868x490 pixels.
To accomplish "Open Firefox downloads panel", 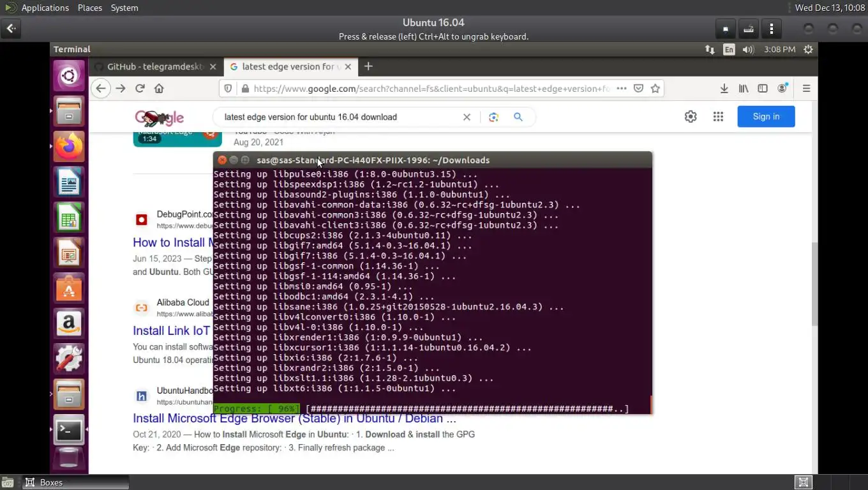I will point(724,89).
